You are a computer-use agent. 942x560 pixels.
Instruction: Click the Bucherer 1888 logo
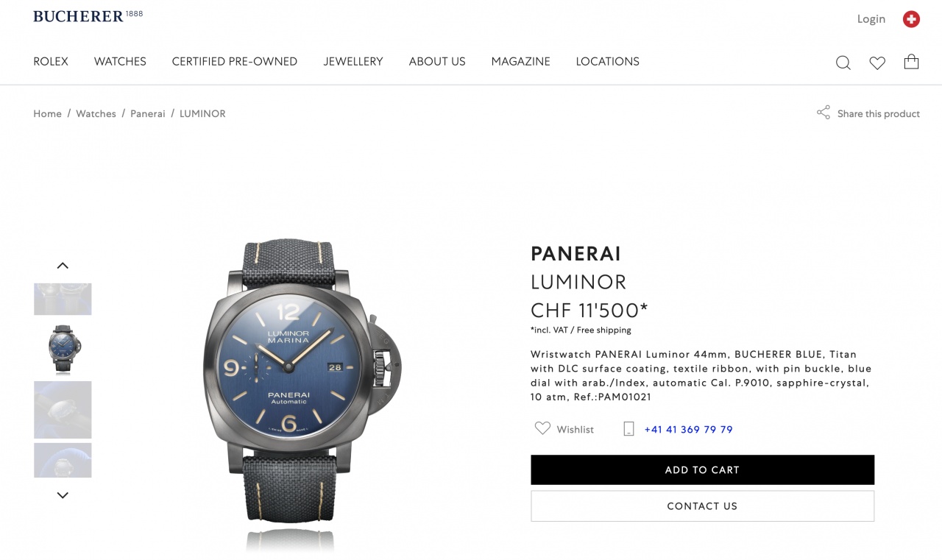tap(88, 16)
